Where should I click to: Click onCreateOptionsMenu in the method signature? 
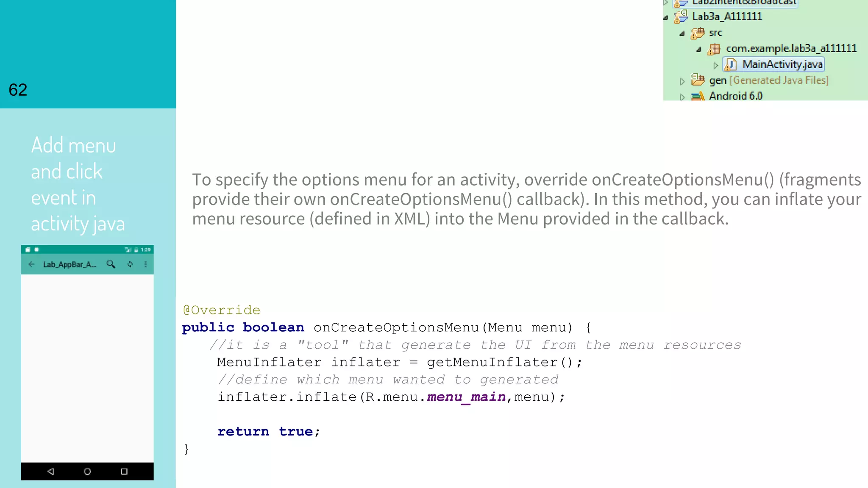[396, 327]
